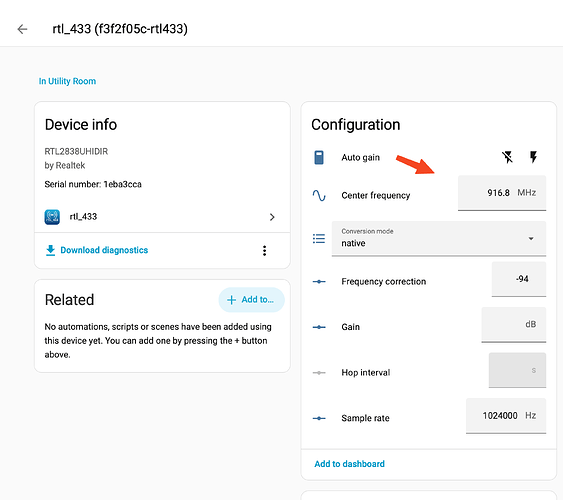Click the Serial number: 1eba3cca text
563x500 pixels.
coord(93,184)
